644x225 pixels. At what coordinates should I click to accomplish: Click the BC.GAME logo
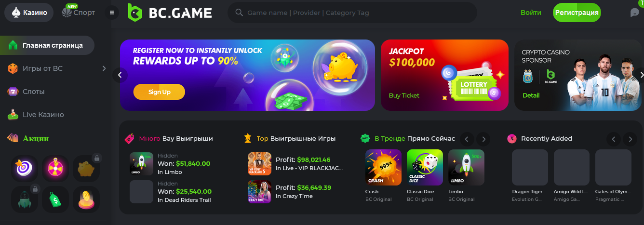tap(169, 13)
